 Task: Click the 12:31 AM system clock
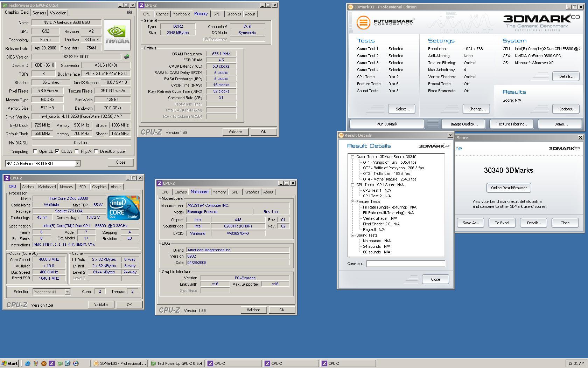point(576,363)
